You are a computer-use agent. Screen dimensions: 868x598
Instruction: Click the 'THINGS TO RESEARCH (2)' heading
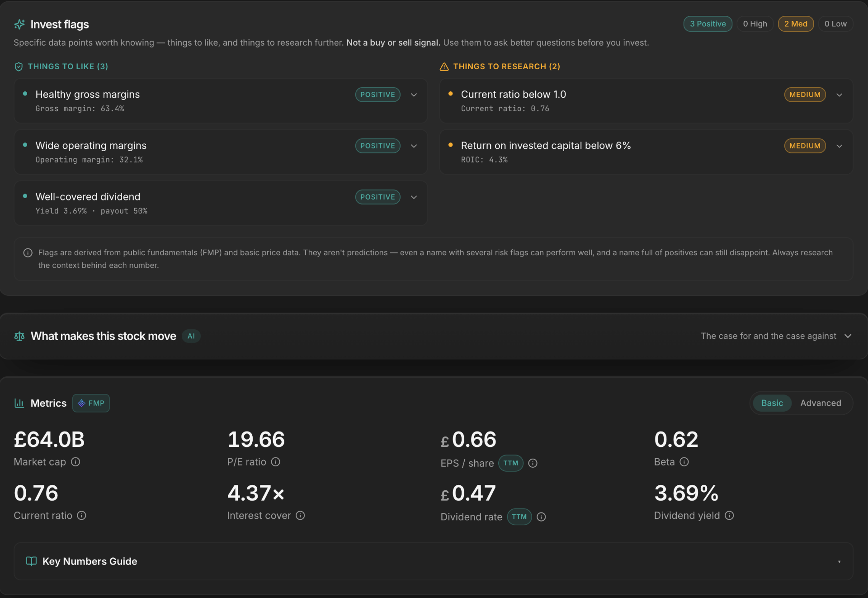[507, 66]
